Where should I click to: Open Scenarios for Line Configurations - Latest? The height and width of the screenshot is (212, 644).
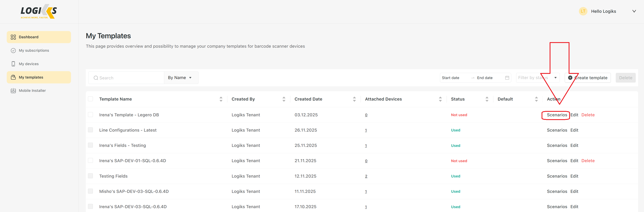(x=557, y=130)
